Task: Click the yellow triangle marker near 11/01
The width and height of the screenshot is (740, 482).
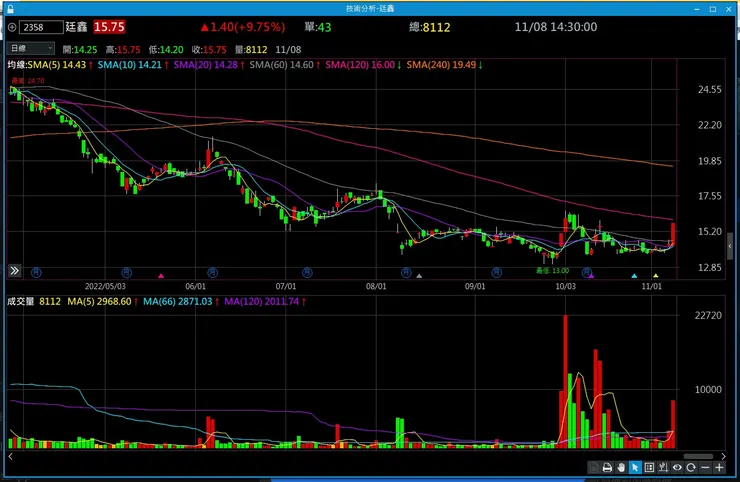Action: 656,275
